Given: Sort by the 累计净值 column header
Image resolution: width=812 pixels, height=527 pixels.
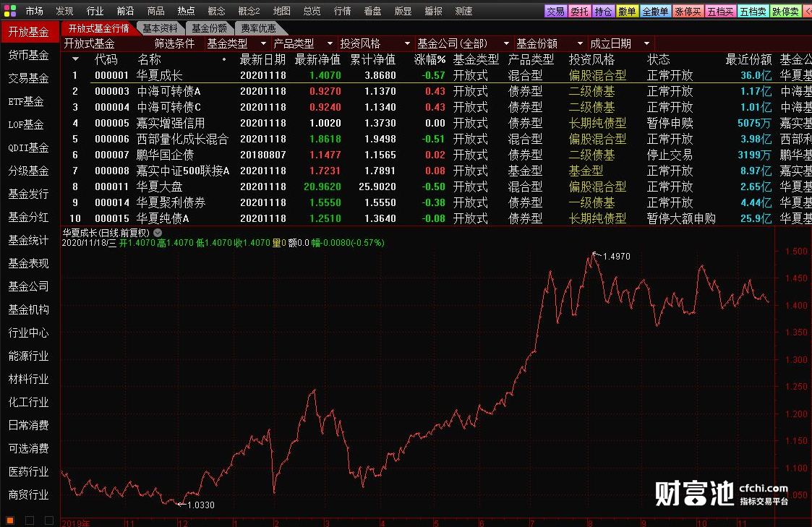Looking at the screenshot, I should [x=373, y=59].
